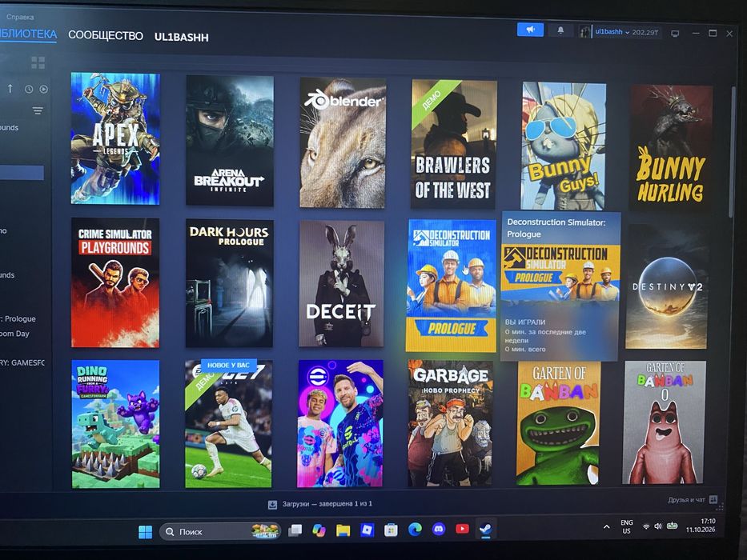Select the Destiny 2 tile
747x560 pixels.
coord(666,286)
